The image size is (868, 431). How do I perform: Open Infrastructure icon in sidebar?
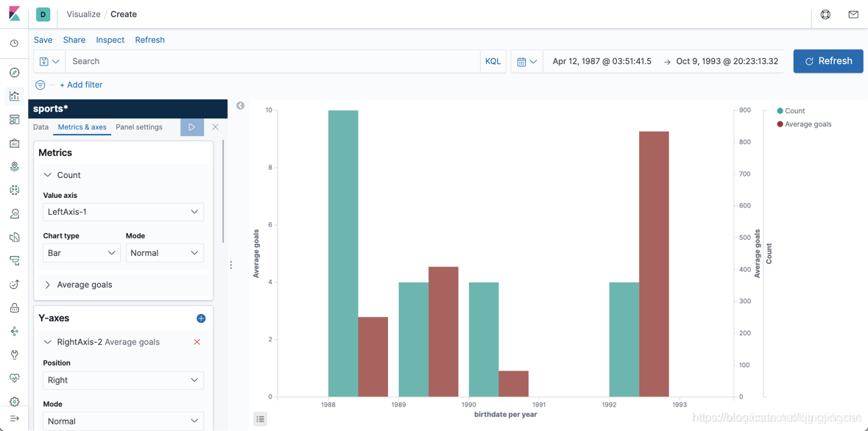pos(15,213)
